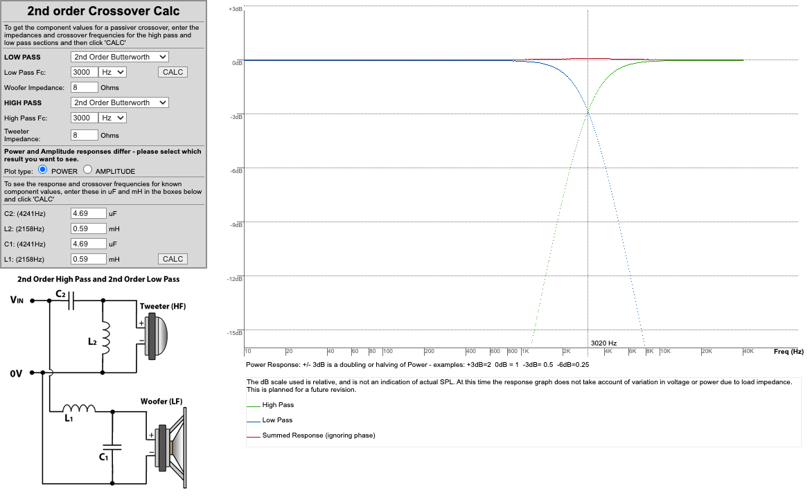Click the CALC button next to the L1 field
Screen dimensions: 812x504
coord(173,259)
